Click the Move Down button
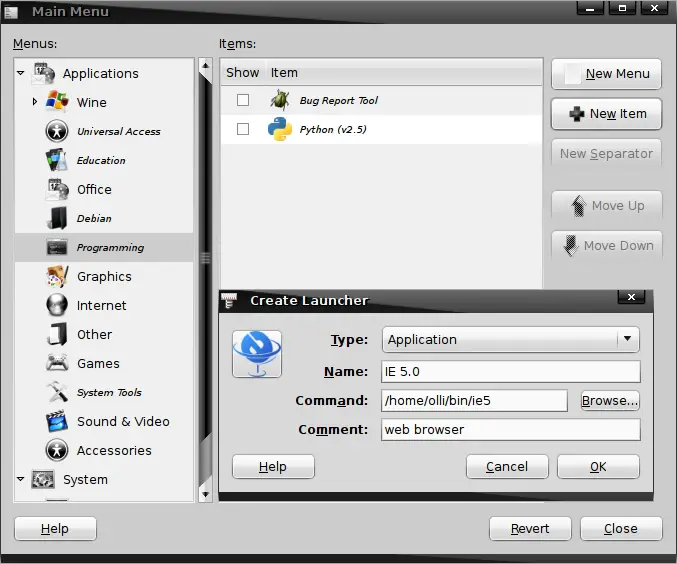The image size is (677, 564). pos(606,246)
